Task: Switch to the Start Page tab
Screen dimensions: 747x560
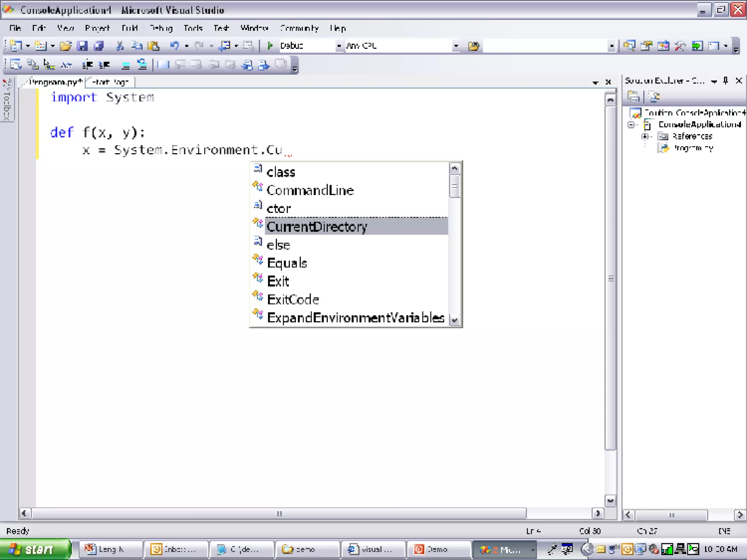Action: pyautogui.click(x=110, y=82)
